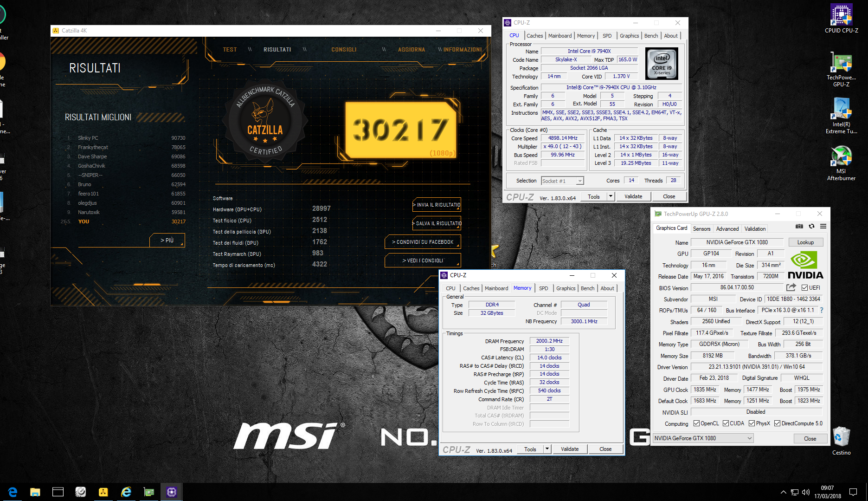Click the Bus Interface question mark
Viewport: 868px width, 501px height.
click(821, 310)
